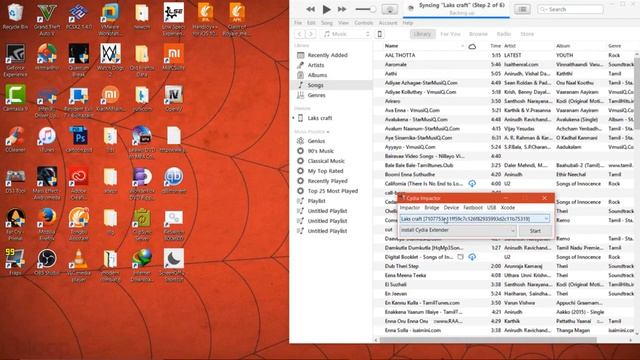The height and width of the screenshot is (360, 640).
Task: Click the cloud status column header
Action: (x=472, y=46)
